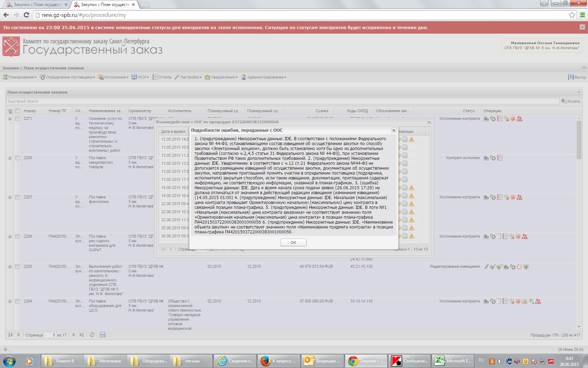
Task: Expand row details for procedure 2265
Action: pos(10,267)
